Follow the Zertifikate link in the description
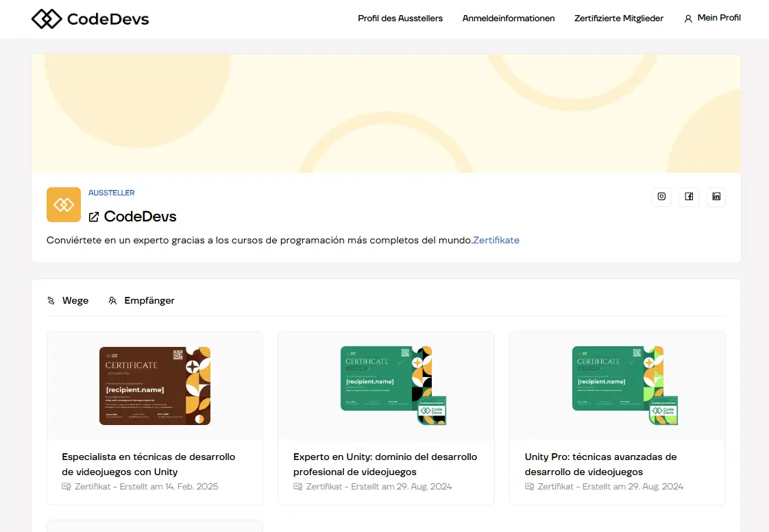This screenshot has width=769, height=532. [x=496, y=240]
